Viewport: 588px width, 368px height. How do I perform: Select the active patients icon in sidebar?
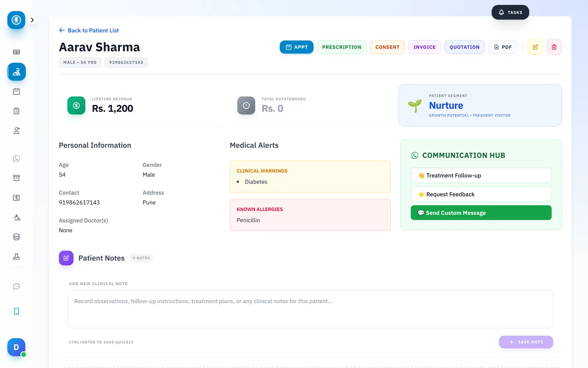click(17, 72)
